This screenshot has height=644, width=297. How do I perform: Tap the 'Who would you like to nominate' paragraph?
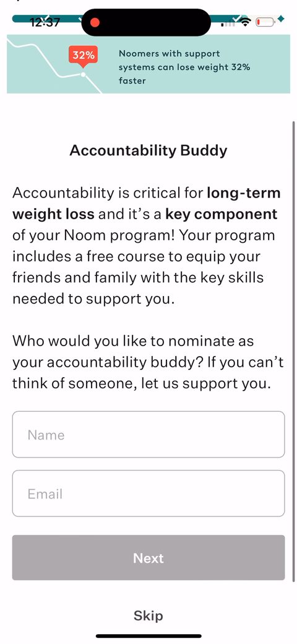(148, 362)
